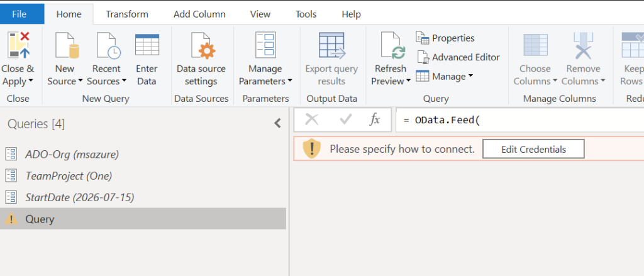Switch to the Transform ribbon tab
The image size is (644, 276).
(127, 14)
